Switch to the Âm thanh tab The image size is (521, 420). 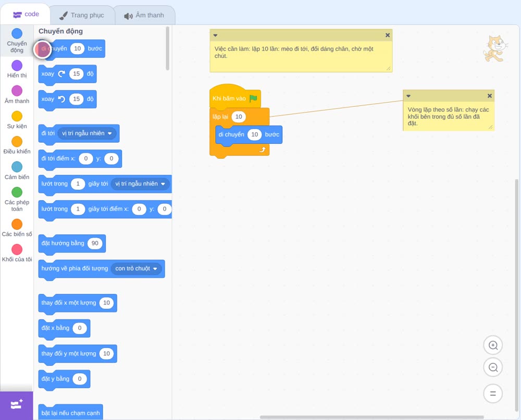[144, 15]
